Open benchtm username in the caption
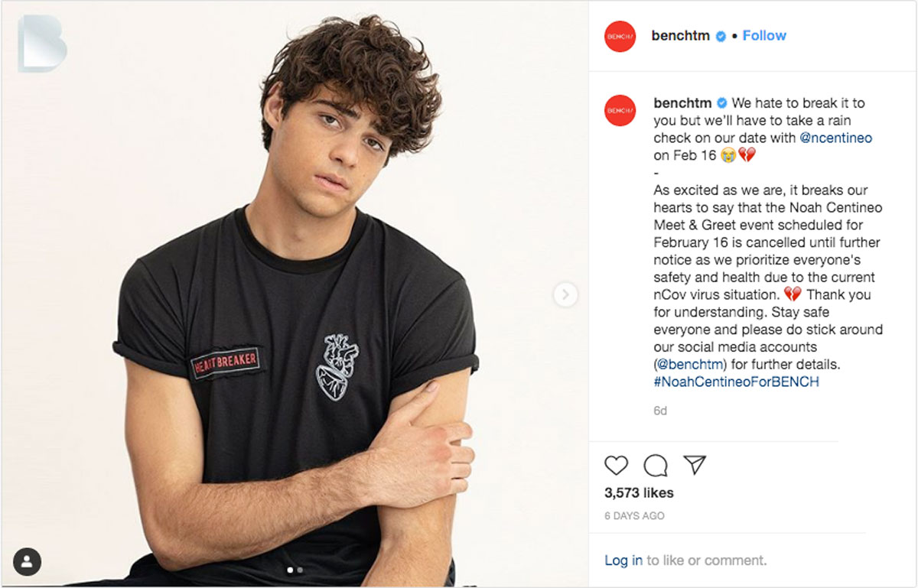This screenshot has width=918, height=588. pyautogui.click(x=682, y=102)
